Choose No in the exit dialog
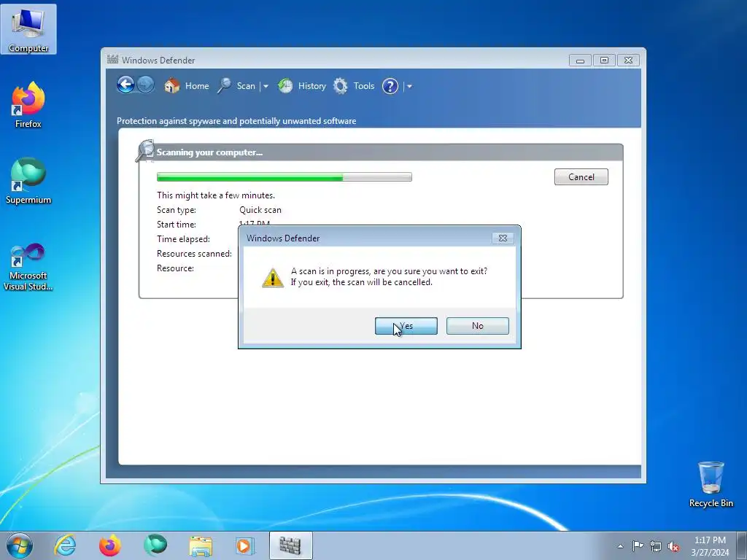 (x=477, y=326)
